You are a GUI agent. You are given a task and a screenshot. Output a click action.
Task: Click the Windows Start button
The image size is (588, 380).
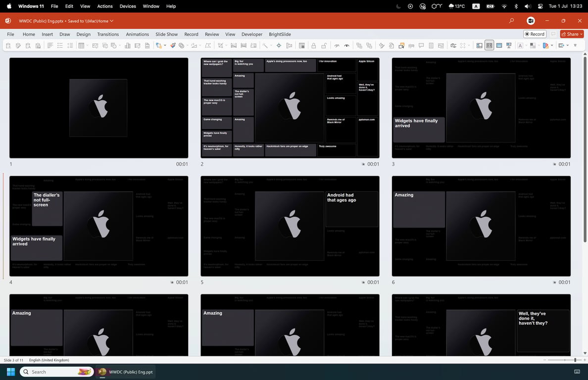[x=11, y=372]
